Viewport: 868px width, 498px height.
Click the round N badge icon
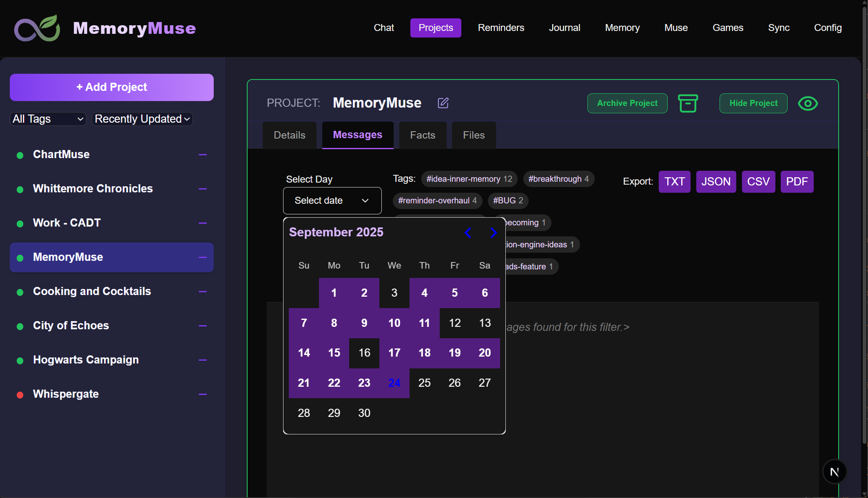pos(834,472)
